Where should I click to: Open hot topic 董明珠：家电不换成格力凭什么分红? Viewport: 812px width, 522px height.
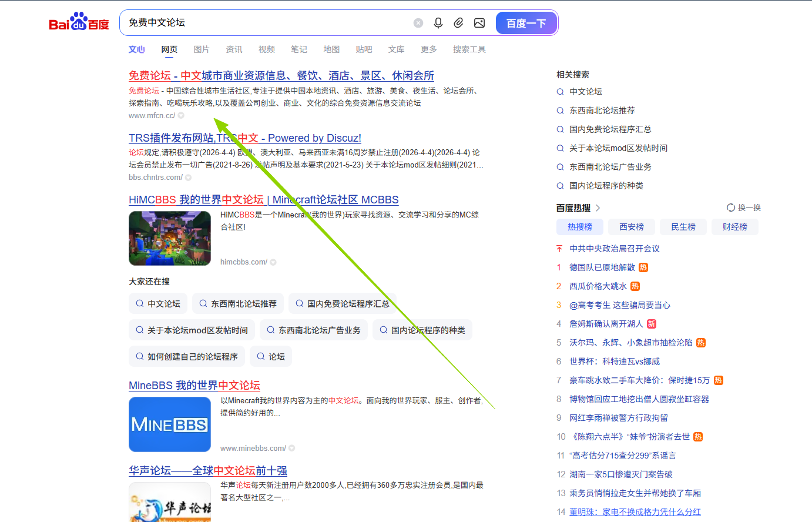point(635,512)
